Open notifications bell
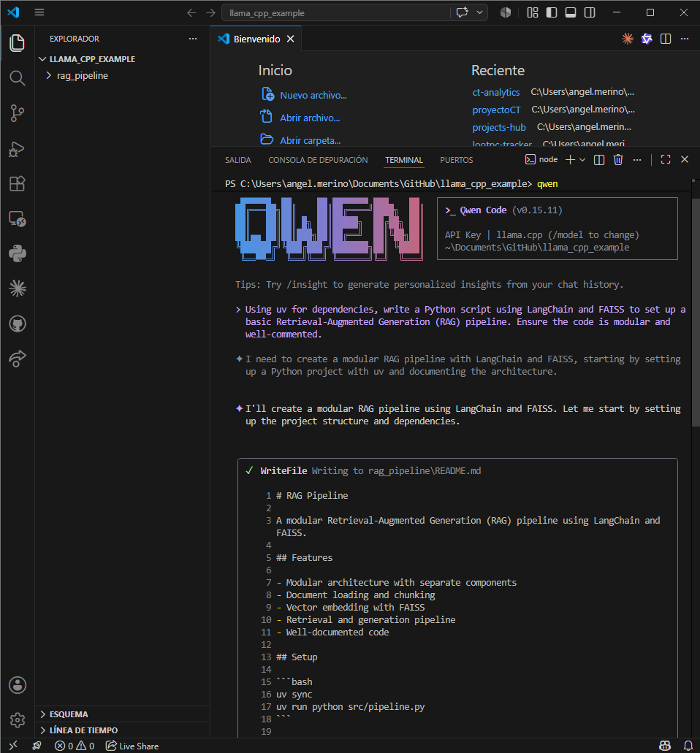This screenshot has height=753, width=700. [x=688, y=746]
